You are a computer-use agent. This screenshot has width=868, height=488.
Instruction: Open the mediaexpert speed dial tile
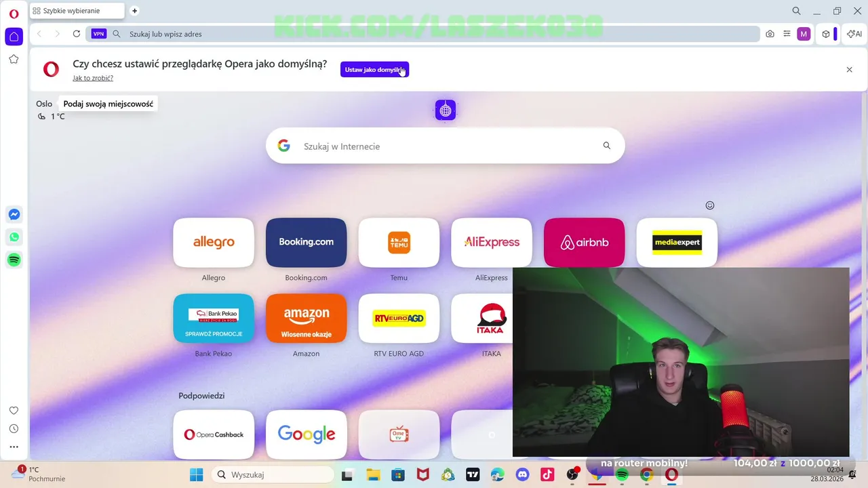[677, 243]
